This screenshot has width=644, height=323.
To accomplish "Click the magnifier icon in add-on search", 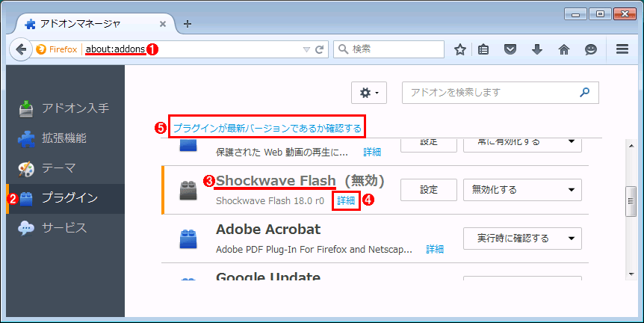I will point(584,93).
